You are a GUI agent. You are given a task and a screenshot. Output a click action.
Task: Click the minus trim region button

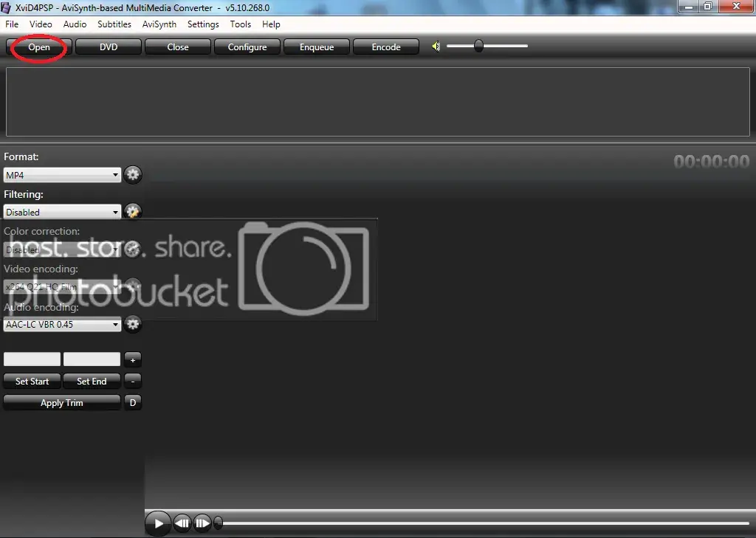click(133, 381)
